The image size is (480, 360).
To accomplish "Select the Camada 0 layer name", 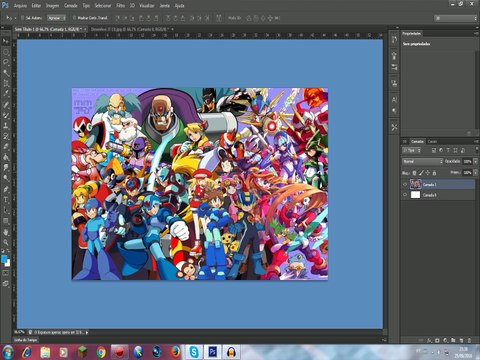I will click(429, 195).
